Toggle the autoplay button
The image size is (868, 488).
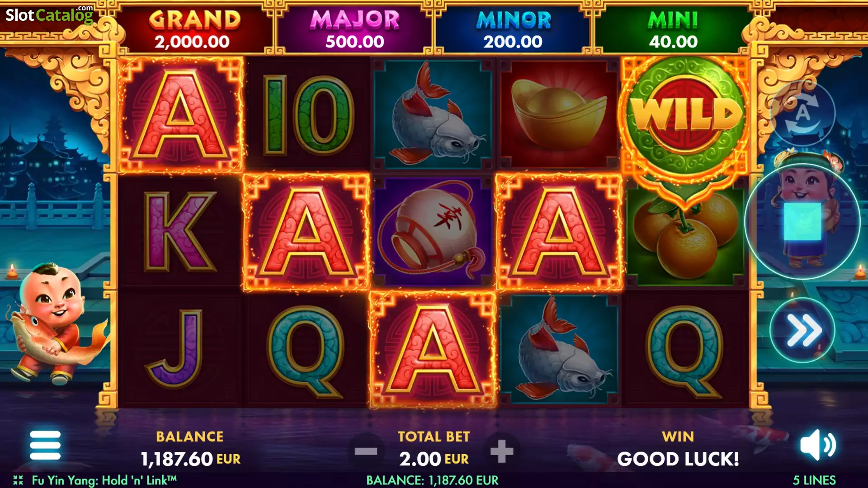click(802, 113)
